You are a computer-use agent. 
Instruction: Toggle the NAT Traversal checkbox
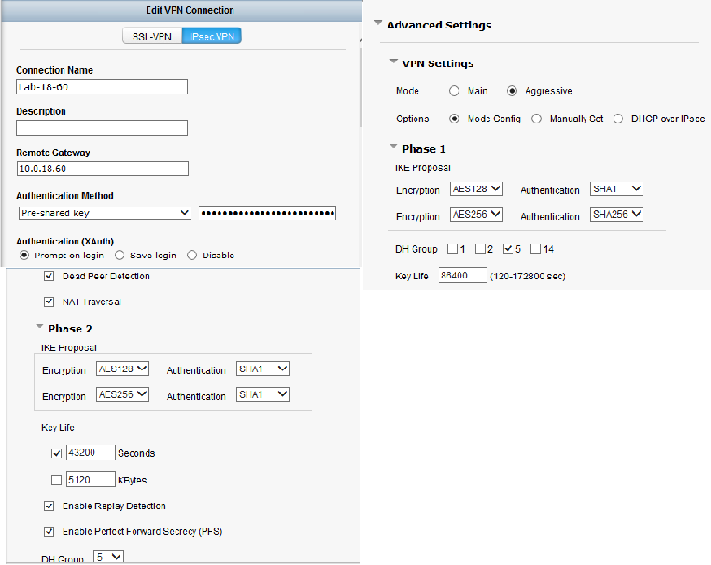(50, 301)
